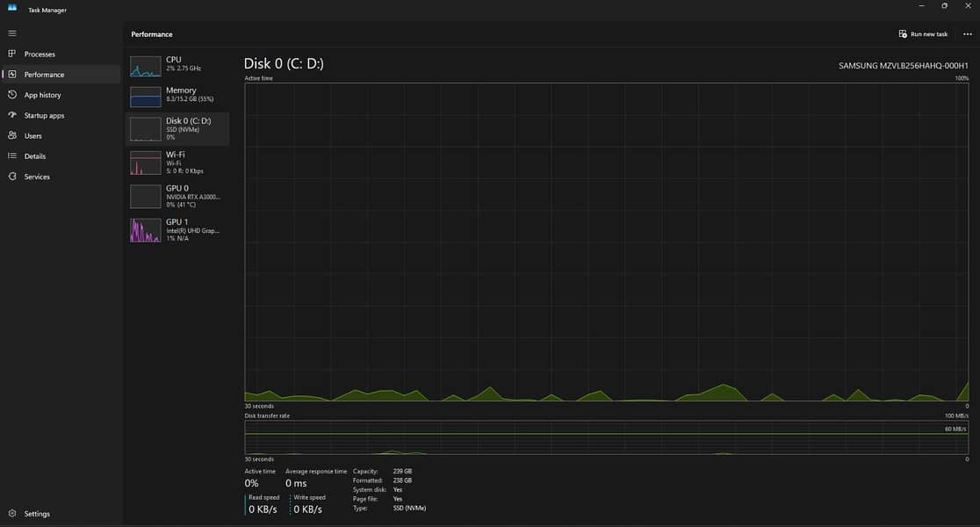Image resolution: width=980 pixels, height=527 pixels.
Task: Click the Read speed 0 KB/s value
Action: coord(263,509)
